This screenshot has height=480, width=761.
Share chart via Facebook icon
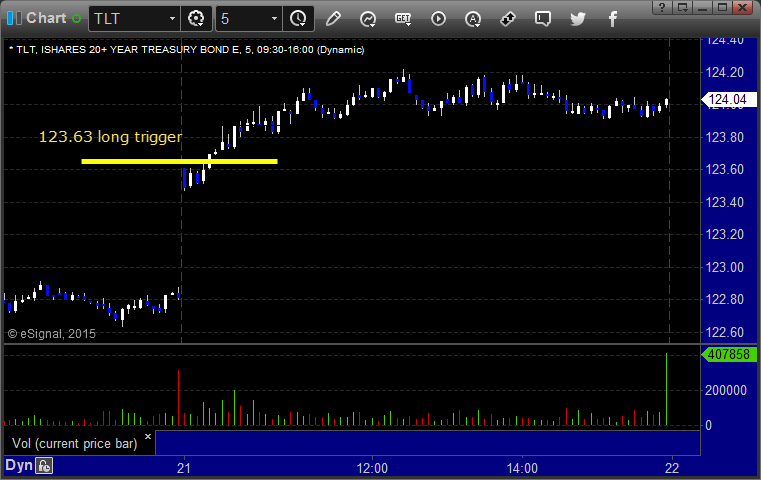[613, 19]
